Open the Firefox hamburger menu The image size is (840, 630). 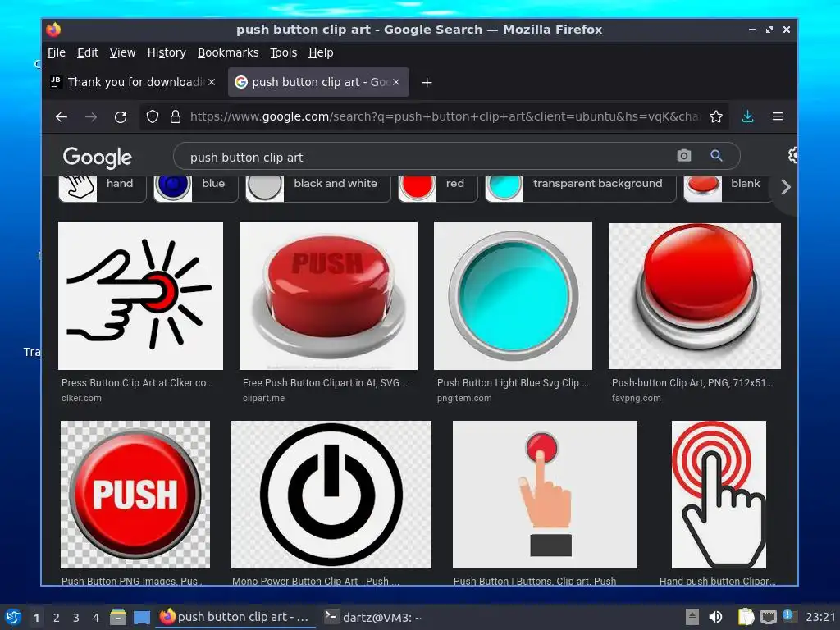pyautogui.click(x=778, y=116)
